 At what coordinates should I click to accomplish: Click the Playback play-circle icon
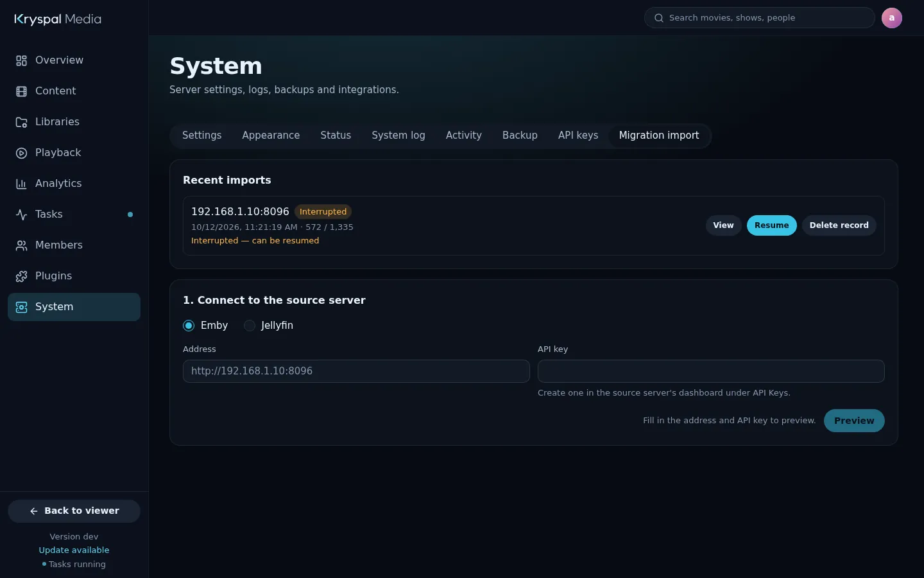click(x=21, y=153)
